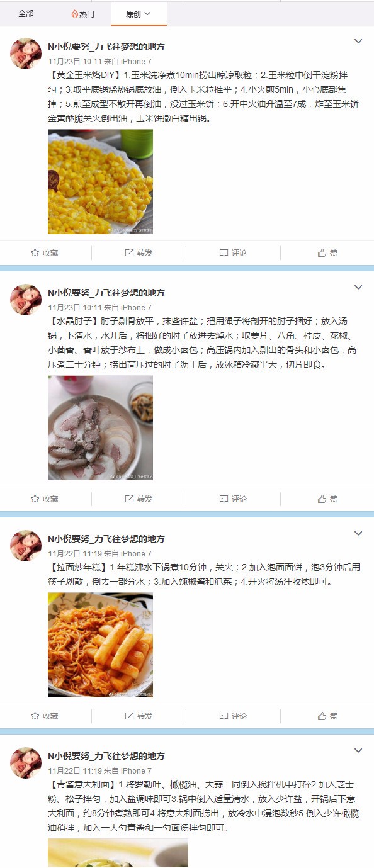Open iPhone 7 source link on 拉面炒年糕 post
Screen dimensions: 374x868
(136, 554)
